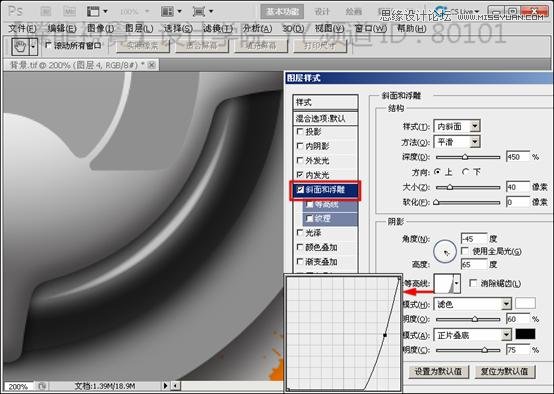Open the 等高线 gloss contour thumbnail
This screenshot has height=394, width=554.
click(x=444, y=283)
